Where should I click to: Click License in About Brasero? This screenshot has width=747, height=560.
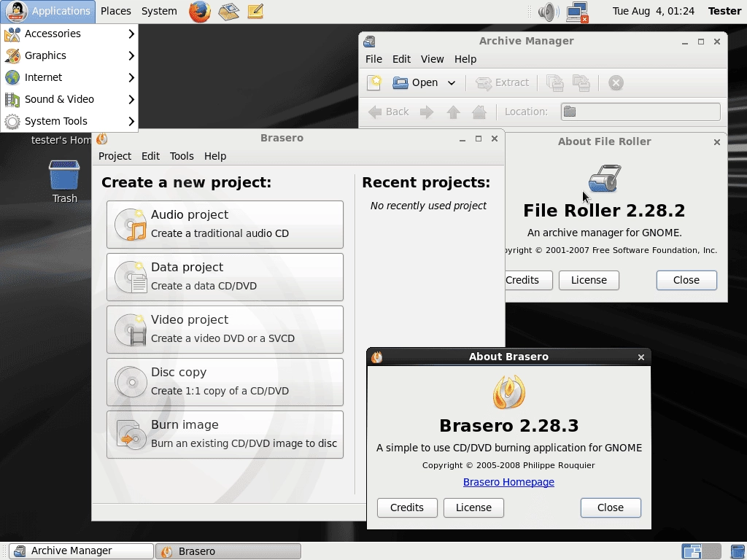473,507
